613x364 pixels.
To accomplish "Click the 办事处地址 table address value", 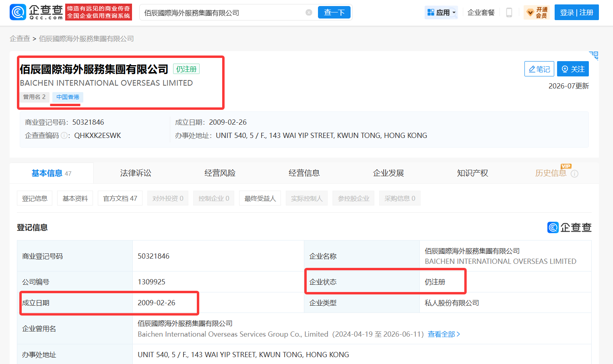I will [243, 355].
